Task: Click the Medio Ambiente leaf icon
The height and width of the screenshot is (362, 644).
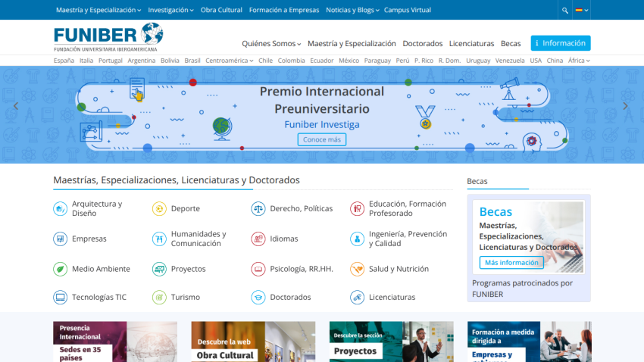Action: pyautogui.click(x=61, y=269)
